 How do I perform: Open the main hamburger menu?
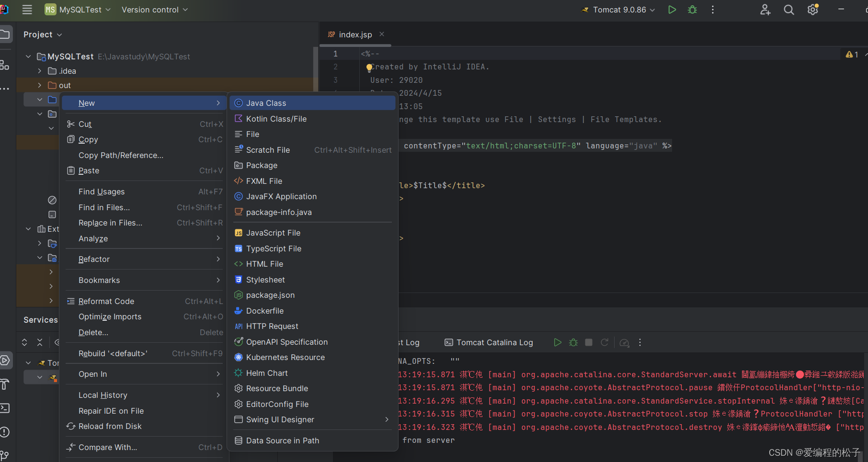27,10
